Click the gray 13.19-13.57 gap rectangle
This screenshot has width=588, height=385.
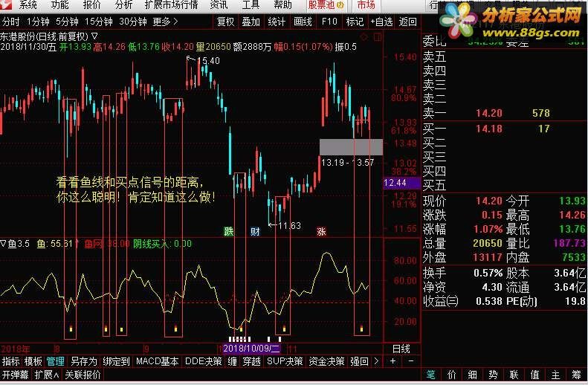click(351, 147)
